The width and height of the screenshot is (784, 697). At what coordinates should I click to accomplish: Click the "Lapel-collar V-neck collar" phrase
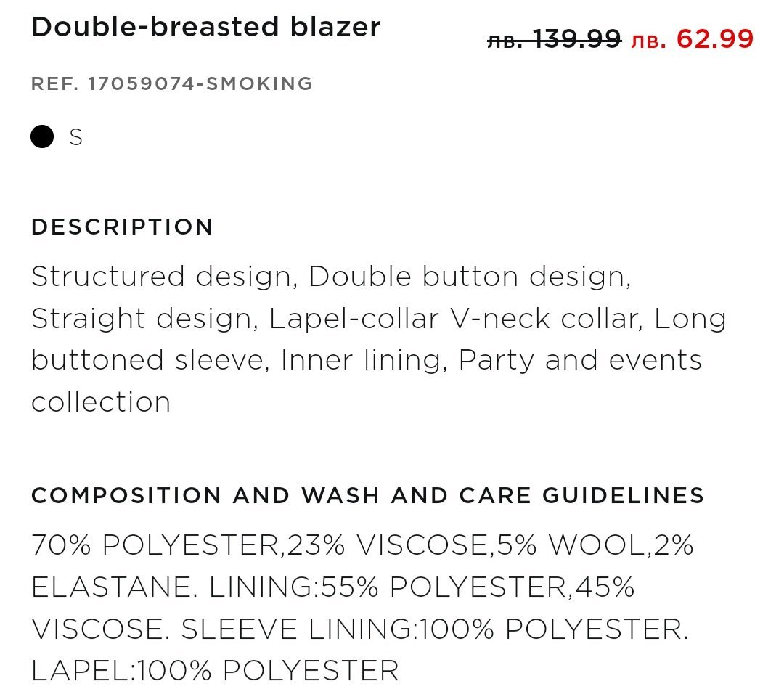[455, 319]
